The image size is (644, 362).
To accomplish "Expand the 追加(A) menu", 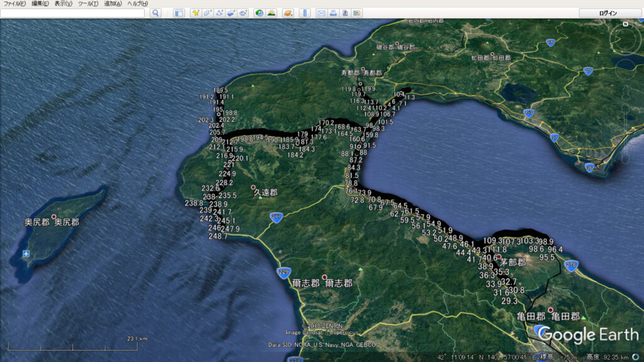I will click(113, 4).
